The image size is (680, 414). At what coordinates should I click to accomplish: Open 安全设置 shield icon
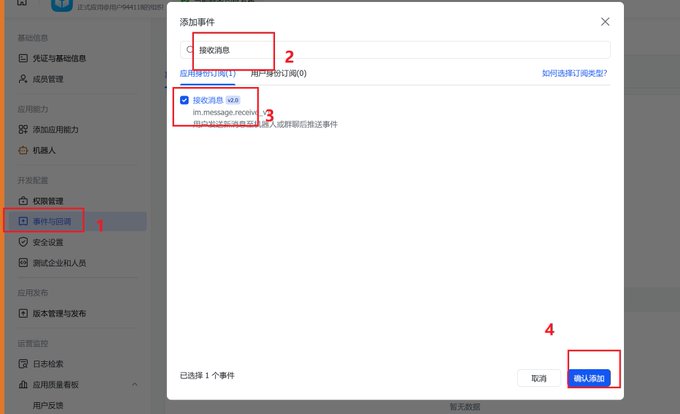pos(23,242)
